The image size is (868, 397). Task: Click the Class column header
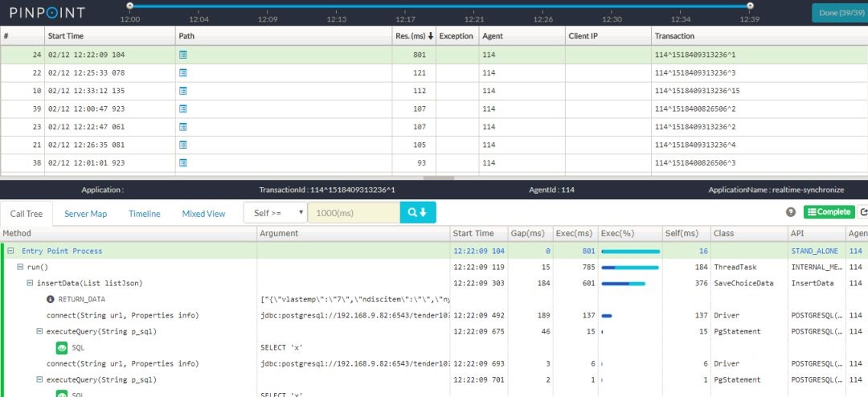749,234
